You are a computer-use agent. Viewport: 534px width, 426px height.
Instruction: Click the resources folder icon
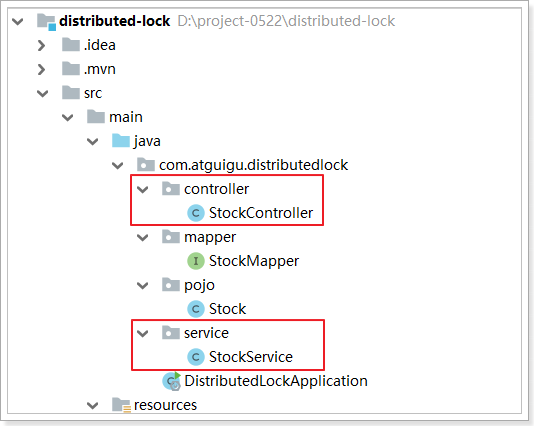tap(121, 405)
